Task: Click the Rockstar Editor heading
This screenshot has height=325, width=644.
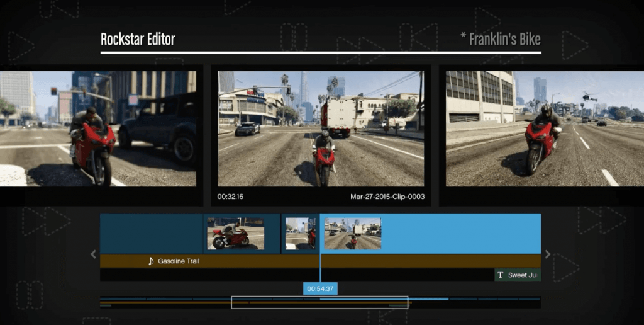Action: 138,40
